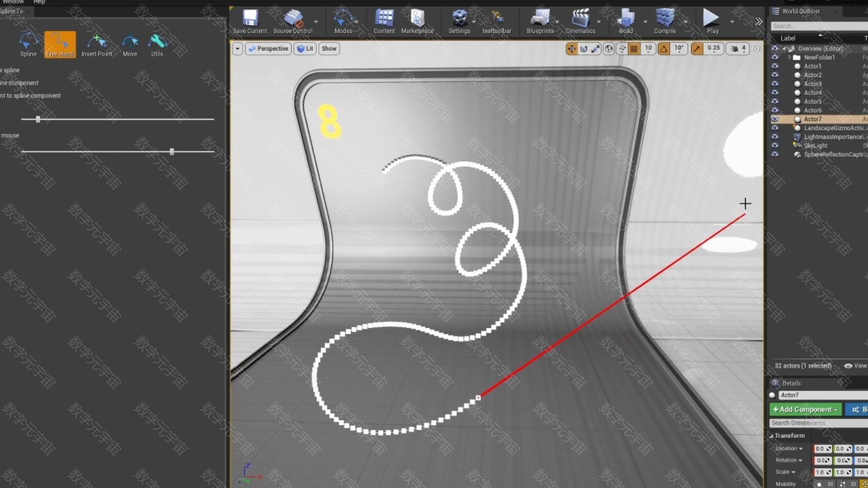This screenshot has width=868, height=488.
Task: Select the Spline tool
Action: point(28,45)
